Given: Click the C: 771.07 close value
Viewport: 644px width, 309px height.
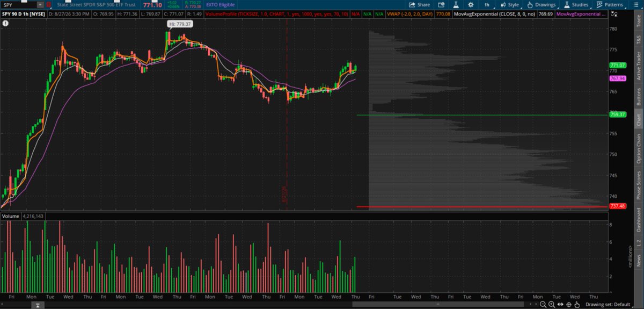Looking at the screenshot, I should [174, 14].
